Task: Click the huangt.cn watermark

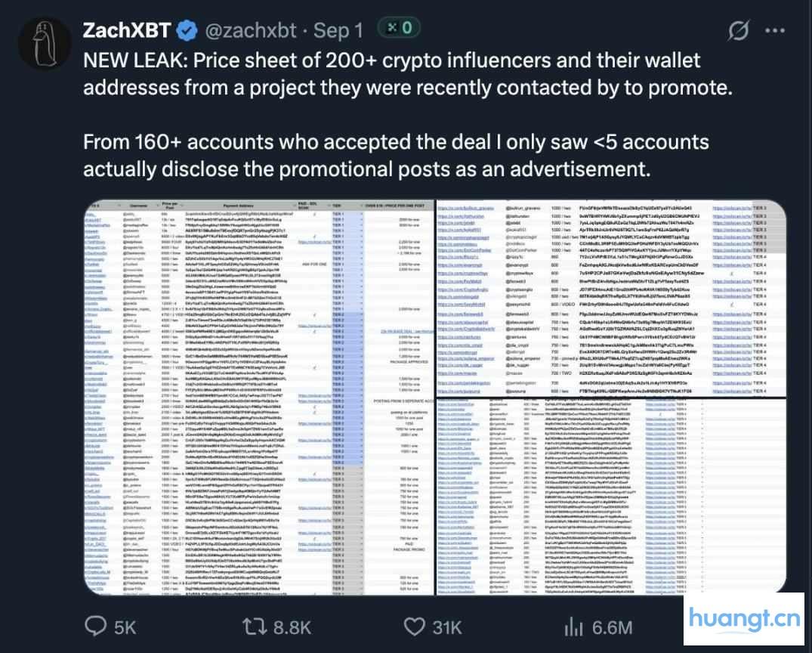Action: click(744, 621)
